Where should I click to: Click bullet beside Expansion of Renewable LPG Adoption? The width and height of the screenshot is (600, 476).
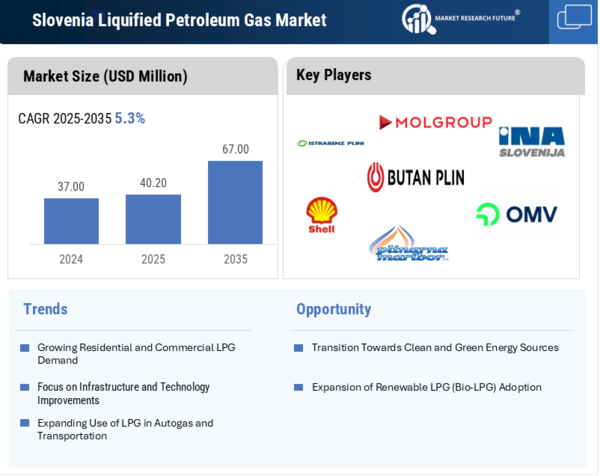(298, 387)
